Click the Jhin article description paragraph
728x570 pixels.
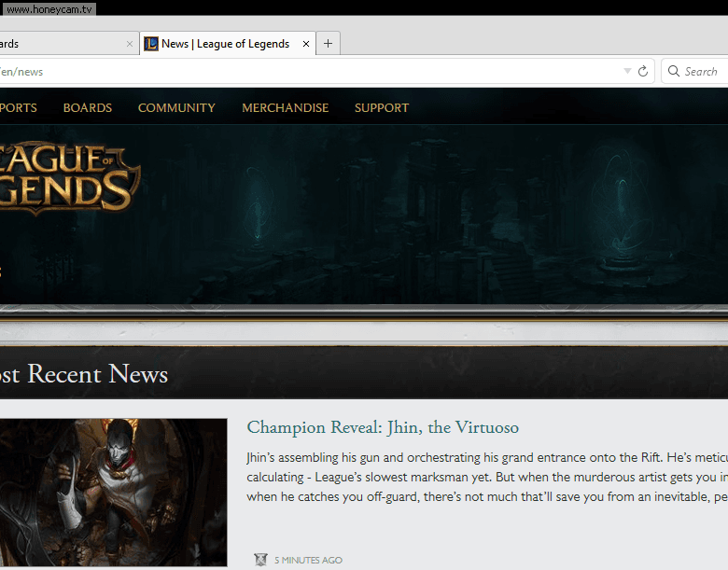point(487,477)
